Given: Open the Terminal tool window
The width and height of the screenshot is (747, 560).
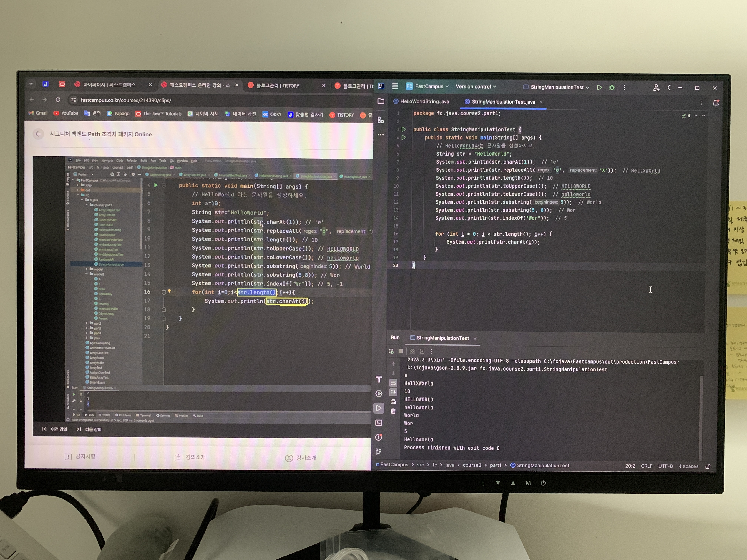Looking at the screenshot, I should point(379,423).
